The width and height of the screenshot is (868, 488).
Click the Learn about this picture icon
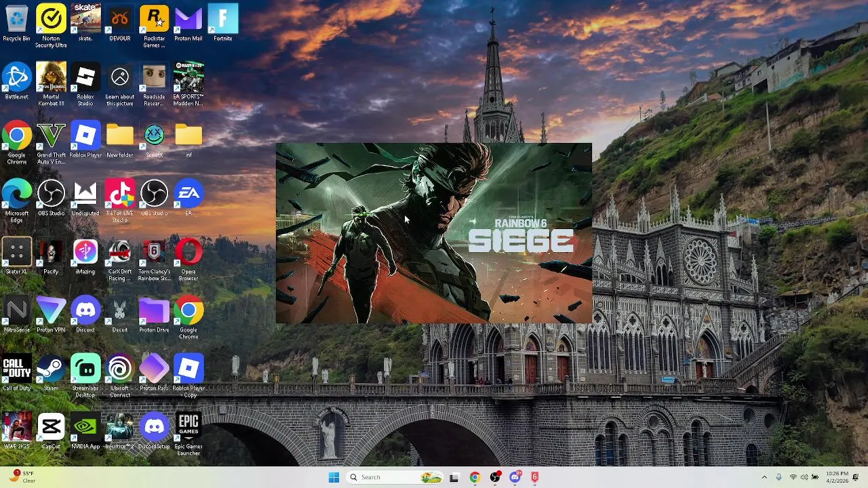coord(120,85)
